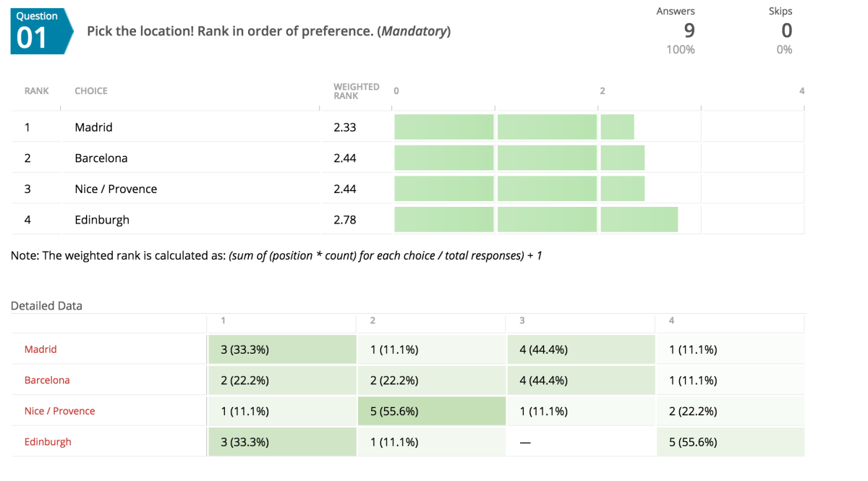Click the Answers count of 9
Image resolution: width=868 pixels, height=481 pixels.
pyautogui.click(x=689, y=30)
